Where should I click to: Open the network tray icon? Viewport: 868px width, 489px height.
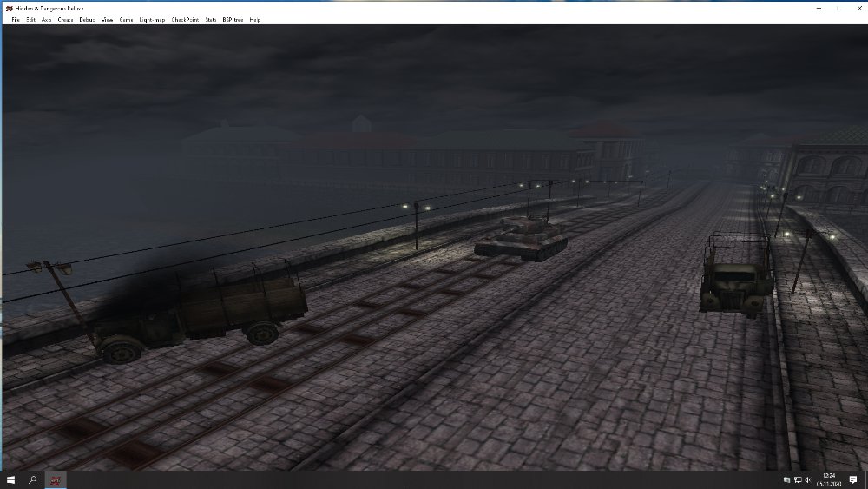(x=798, y=479)
